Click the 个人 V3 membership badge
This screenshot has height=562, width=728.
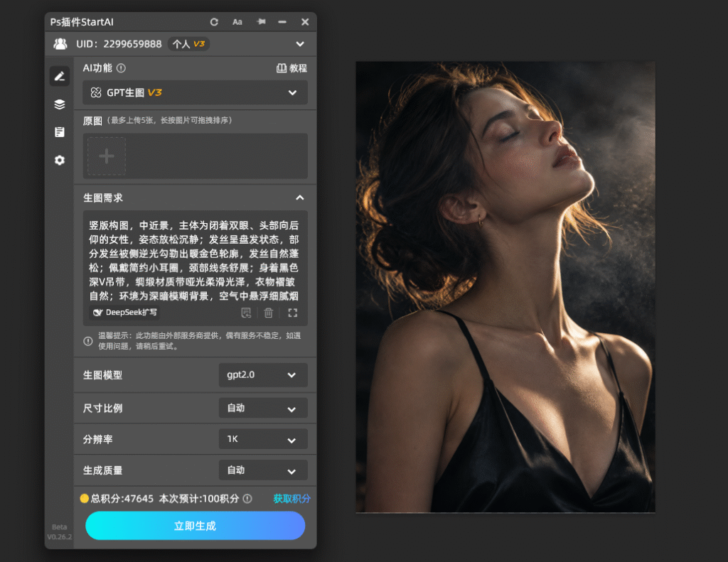click(x=188, y=44)
